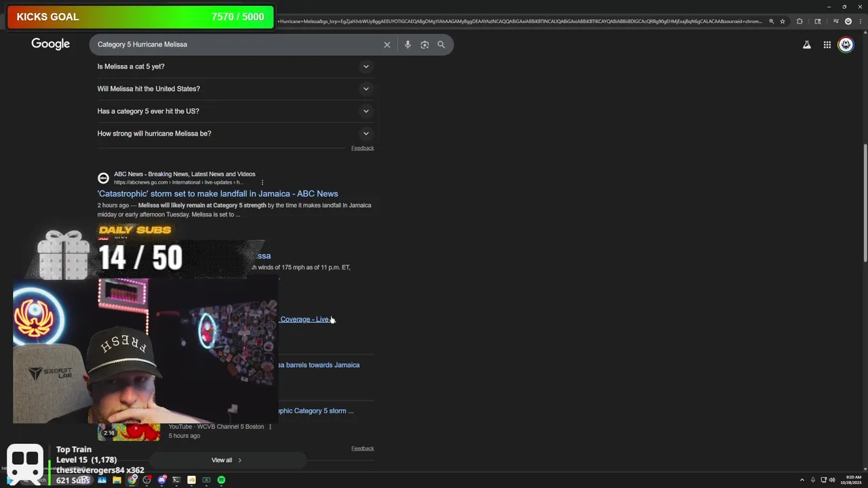Image resolution: width=868 pixels, height=488 pixels.
Task: Open the terminal icon in the taskbar
Action: [176, 480]
